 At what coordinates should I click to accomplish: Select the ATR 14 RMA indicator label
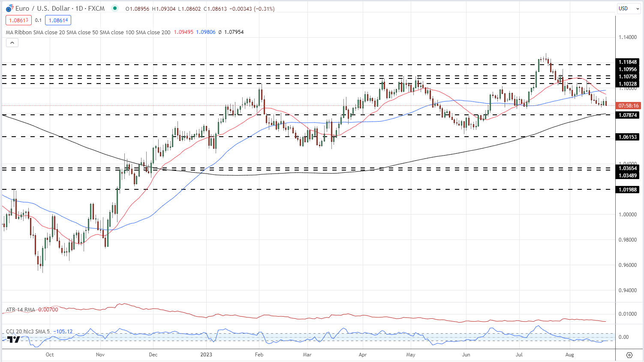(x=20, y=310)
